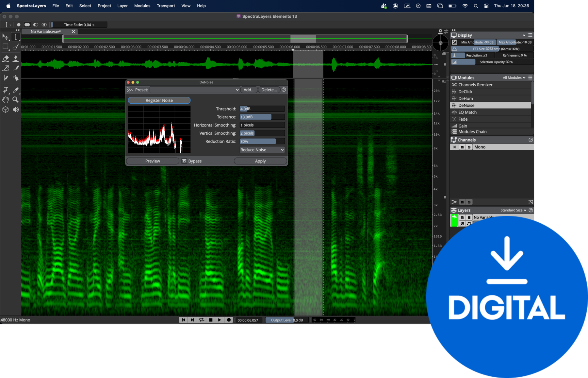
Task: Open the All Modules filter dropdown
Action: (x=514, y=78)
